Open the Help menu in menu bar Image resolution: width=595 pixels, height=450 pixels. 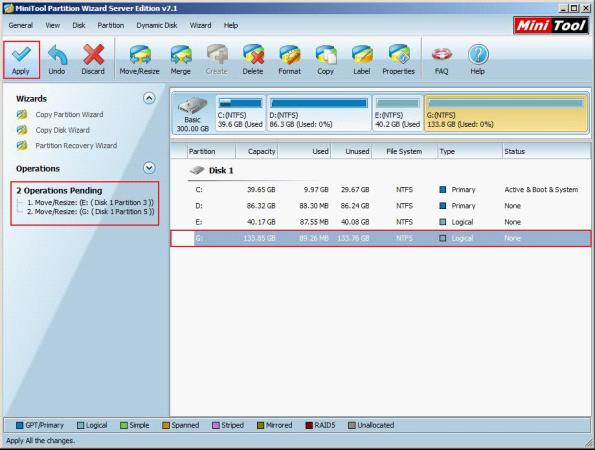coord(231,25)
